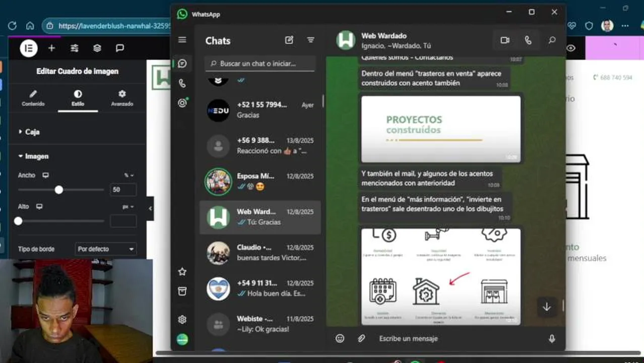
Task: Open Tipo de borde dropdown
Action: (x=106, y=249)
